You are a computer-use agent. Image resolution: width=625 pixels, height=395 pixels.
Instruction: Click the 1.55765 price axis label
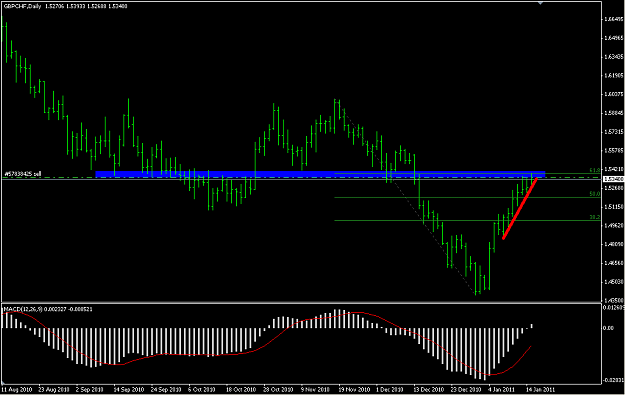pyautogui.click(x=613, y=150)
